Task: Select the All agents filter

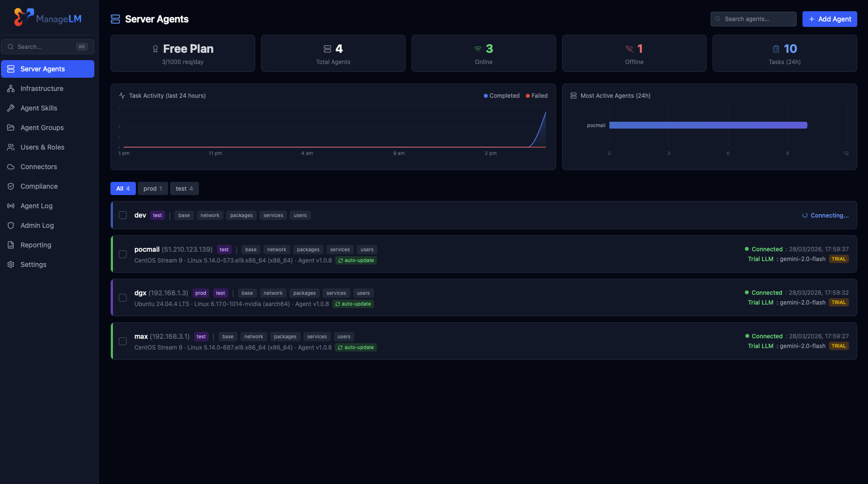Action: pos(123,188)
